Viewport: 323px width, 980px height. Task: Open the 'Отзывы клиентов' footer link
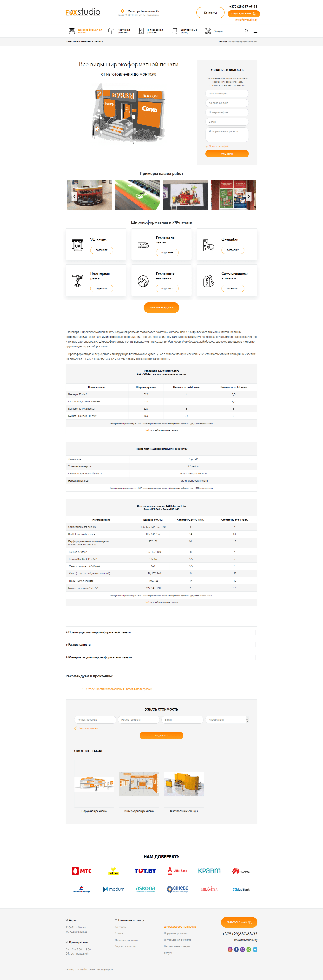pyautogui.click(x=126, y=947)
